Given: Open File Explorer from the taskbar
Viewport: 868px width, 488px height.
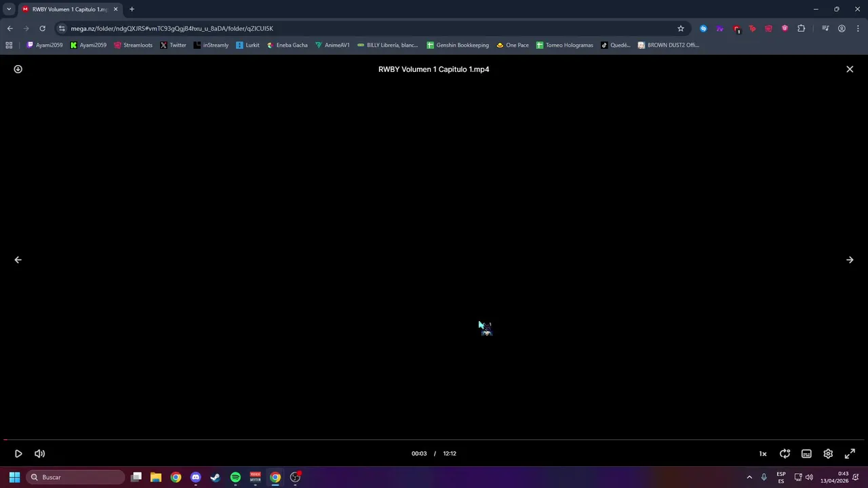Looking at the screenshot, I should 156,477.
